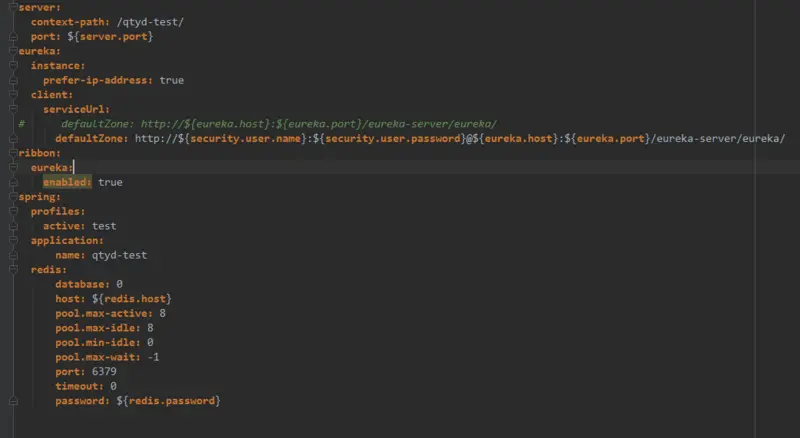Place cursor on application name qtyd-test
800x438 pixels.
point(119,255)
